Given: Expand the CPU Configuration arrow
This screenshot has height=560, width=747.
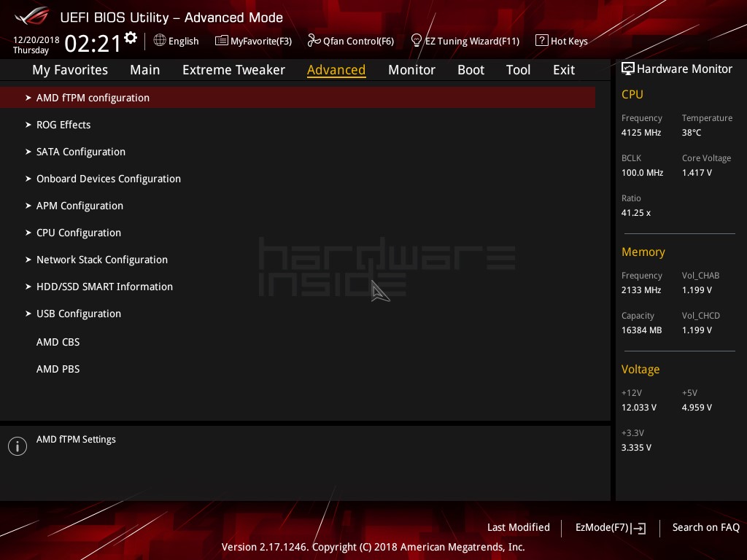Looking at the screenshot, I should (28, 233).
